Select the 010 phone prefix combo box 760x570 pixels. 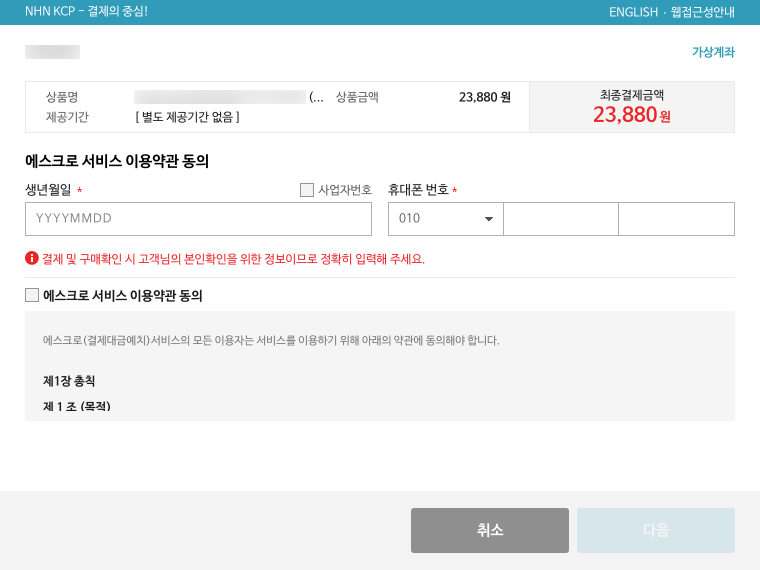[x=445, y=219]
